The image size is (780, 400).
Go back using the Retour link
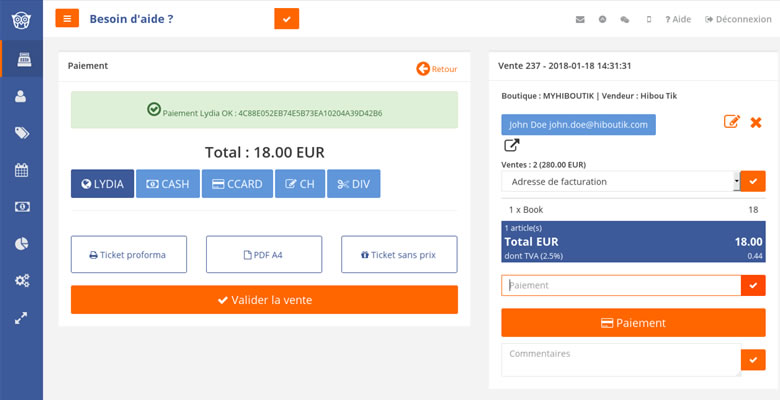click(437, 69)
